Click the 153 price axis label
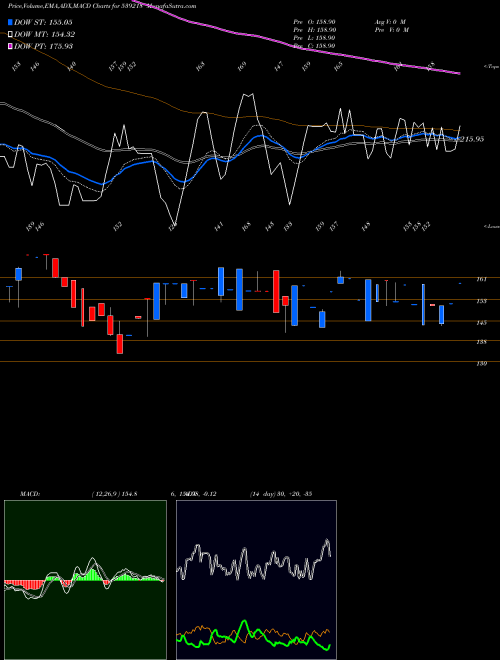The height and width of the screenshot is (660, 500). pyautogui.click(x=482, y=301)
